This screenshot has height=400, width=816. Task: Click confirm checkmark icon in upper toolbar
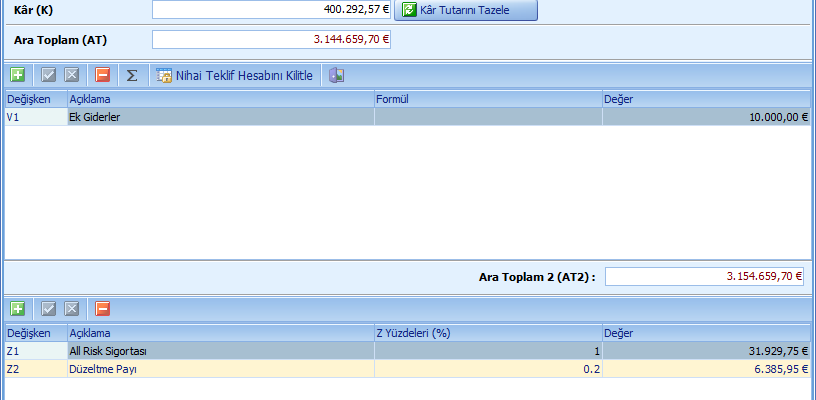click(49, 75)
